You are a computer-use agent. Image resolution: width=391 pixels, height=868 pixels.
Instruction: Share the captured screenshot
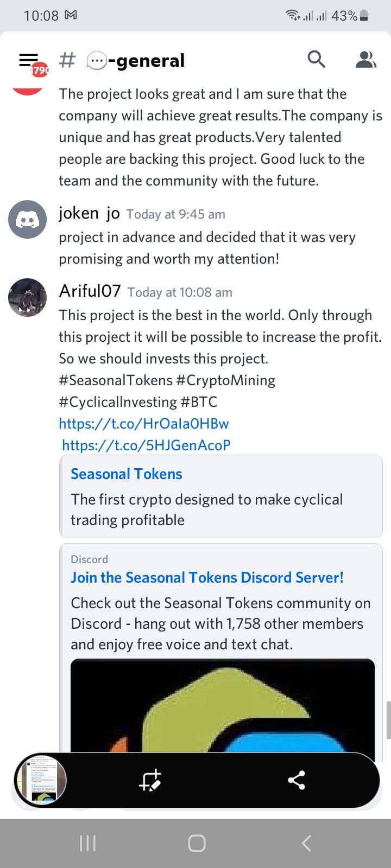tap(297, 781)
